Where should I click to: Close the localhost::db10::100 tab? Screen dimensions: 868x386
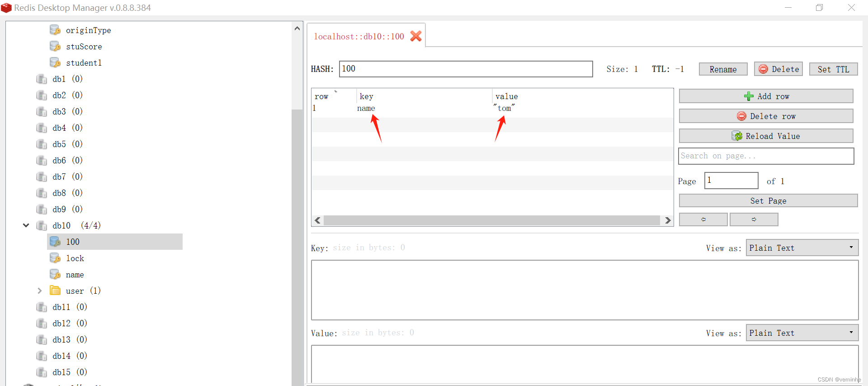(x=416, y=36)
